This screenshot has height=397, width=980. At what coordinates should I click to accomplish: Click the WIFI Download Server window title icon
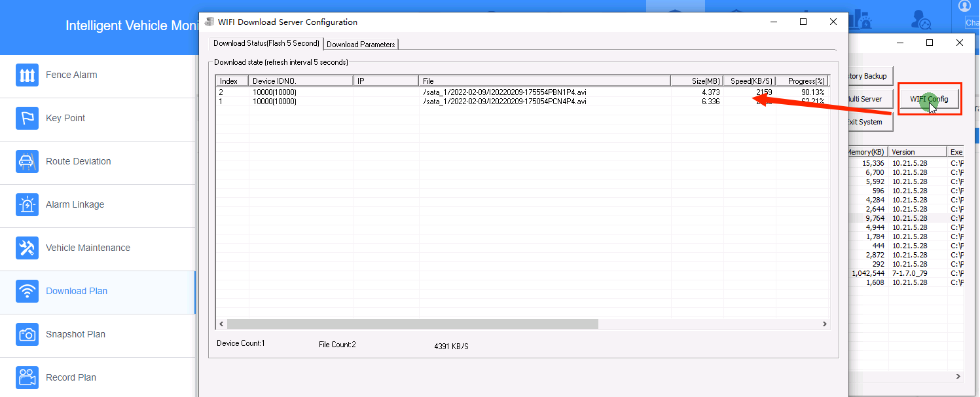click(209, 22)
